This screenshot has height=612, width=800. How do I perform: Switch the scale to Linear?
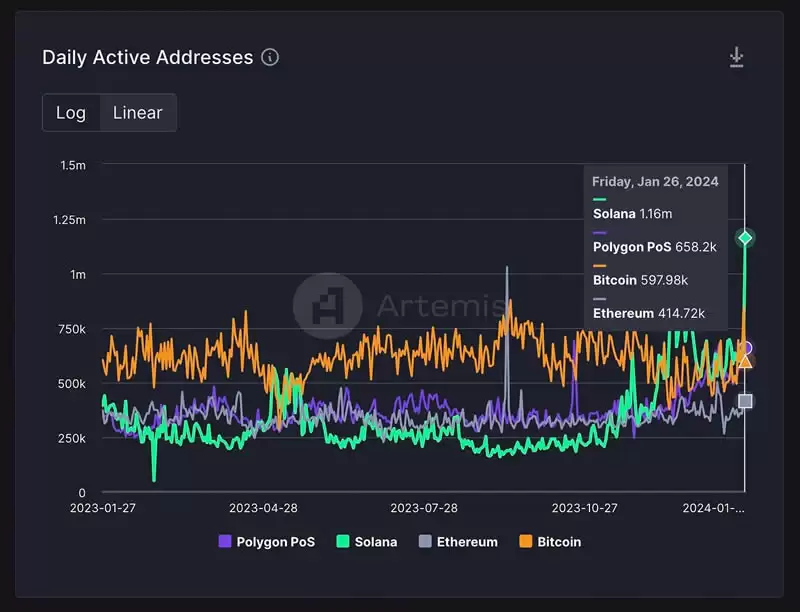point(138,112)
